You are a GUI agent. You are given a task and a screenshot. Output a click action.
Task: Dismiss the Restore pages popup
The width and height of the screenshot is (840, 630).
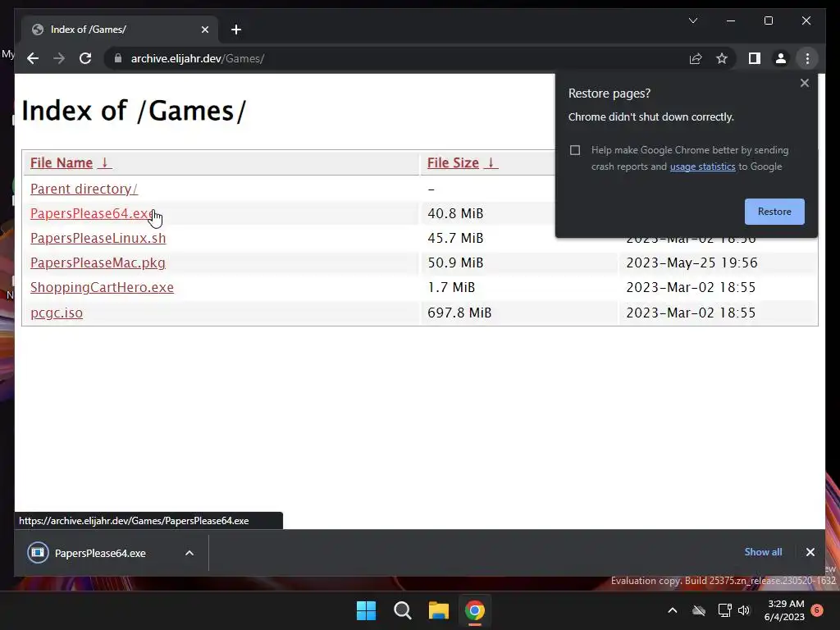[804, 83]
